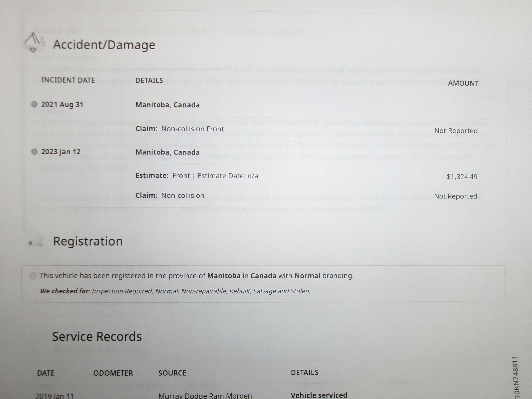Click the checkmark icon in registration notice
The height and width of the screenshot is (399, 532).
click(33, 276)
